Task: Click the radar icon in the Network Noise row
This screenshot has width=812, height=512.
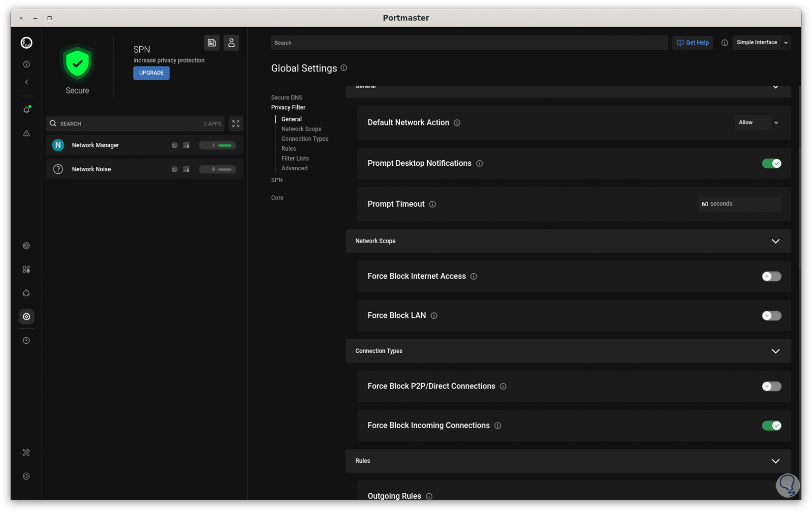Action: (174, 169)
